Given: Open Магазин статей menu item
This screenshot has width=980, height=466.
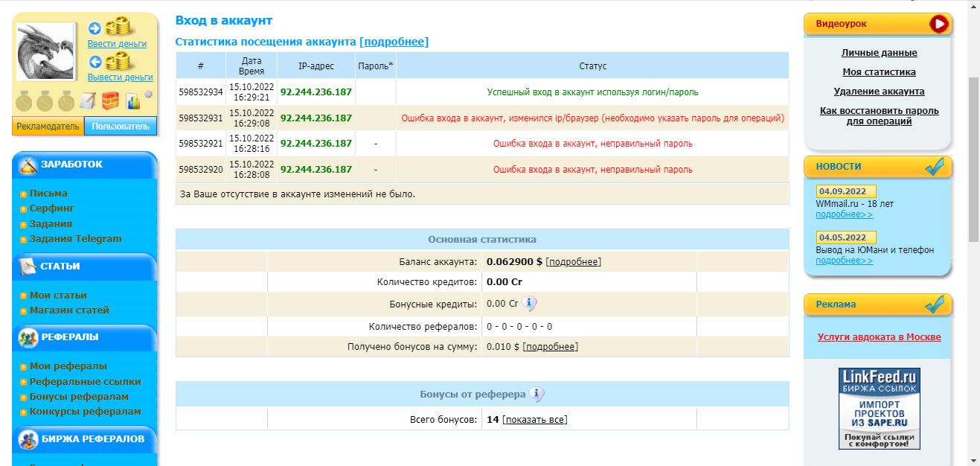Looking at the screenshot, I should pyautogui.click(x=69, y=310).
